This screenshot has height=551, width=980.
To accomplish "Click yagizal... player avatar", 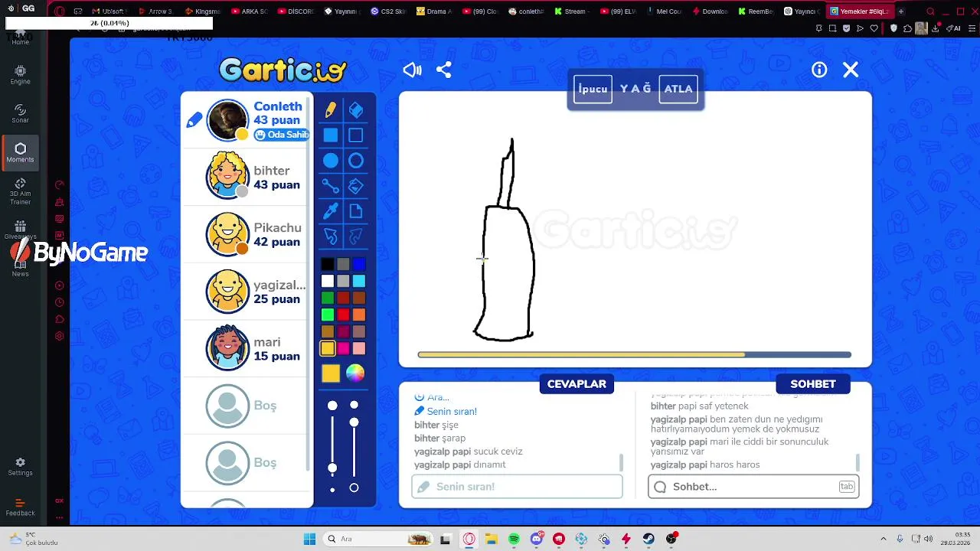I will [227, 292].
